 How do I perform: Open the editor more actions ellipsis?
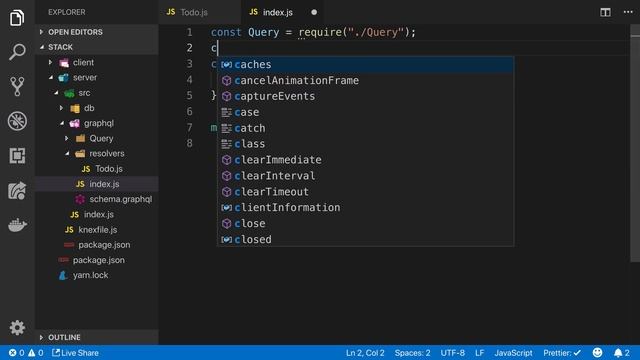628,12
